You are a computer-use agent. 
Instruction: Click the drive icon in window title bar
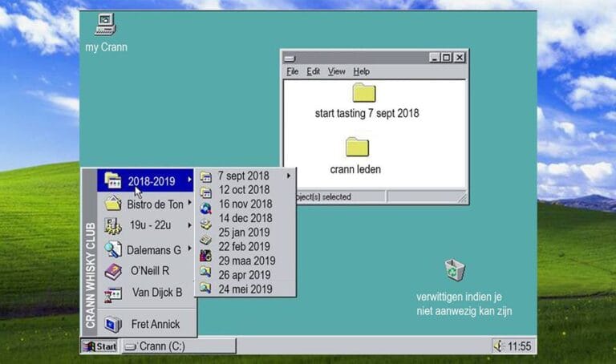290,59
